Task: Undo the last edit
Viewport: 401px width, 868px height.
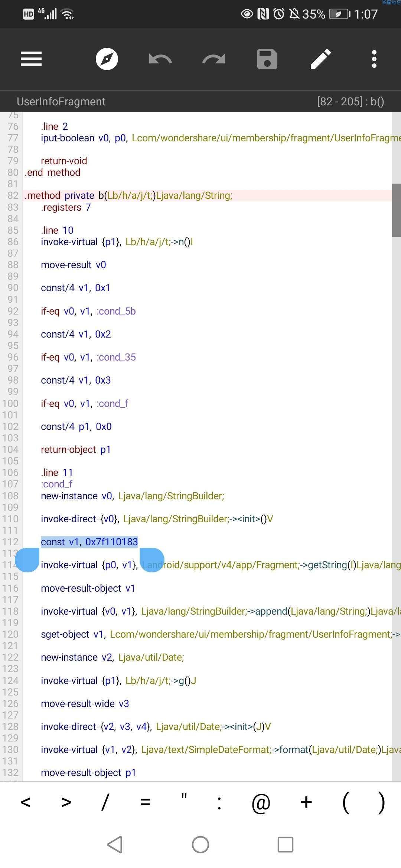Action: [160, 59]
